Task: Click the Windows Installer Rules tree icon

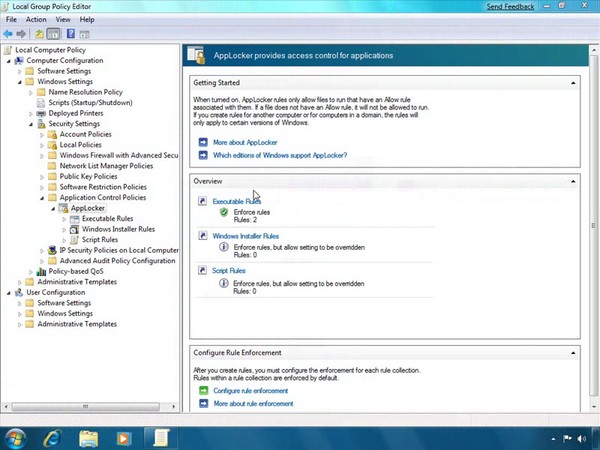Action: pos(74,229)
